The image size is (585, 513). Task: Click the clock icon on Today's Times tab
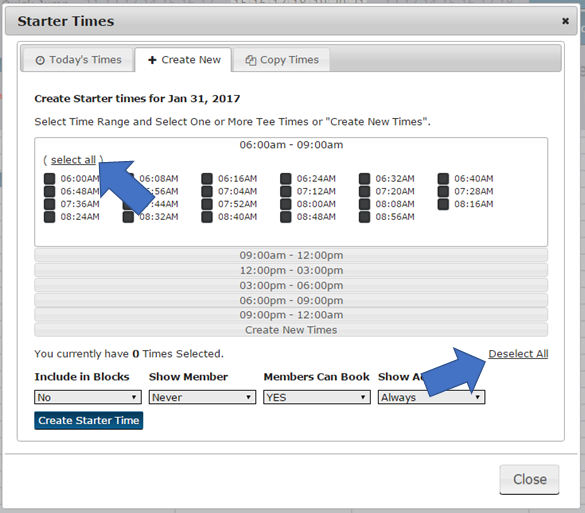(x=40, y=60)
